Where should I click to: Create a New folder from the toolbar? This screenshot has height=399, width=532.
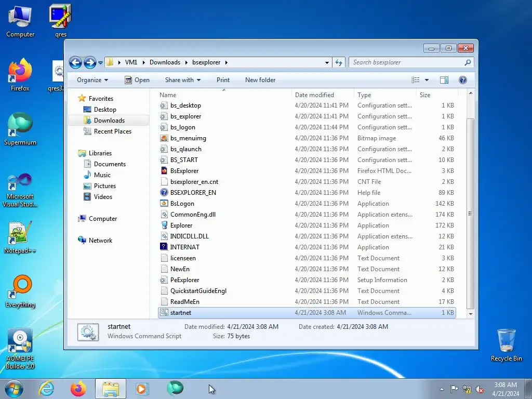[260, 80]
